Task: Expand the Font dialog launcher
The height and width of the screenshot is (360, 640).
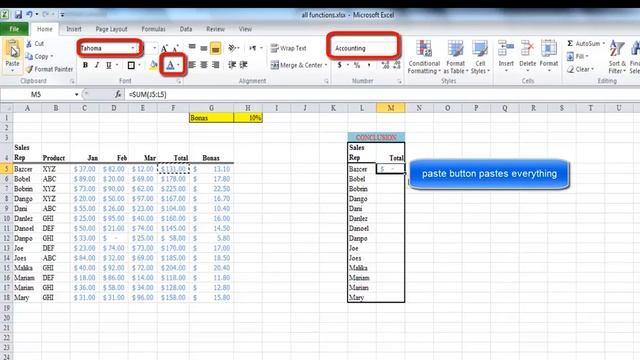Action: [179, 81]
